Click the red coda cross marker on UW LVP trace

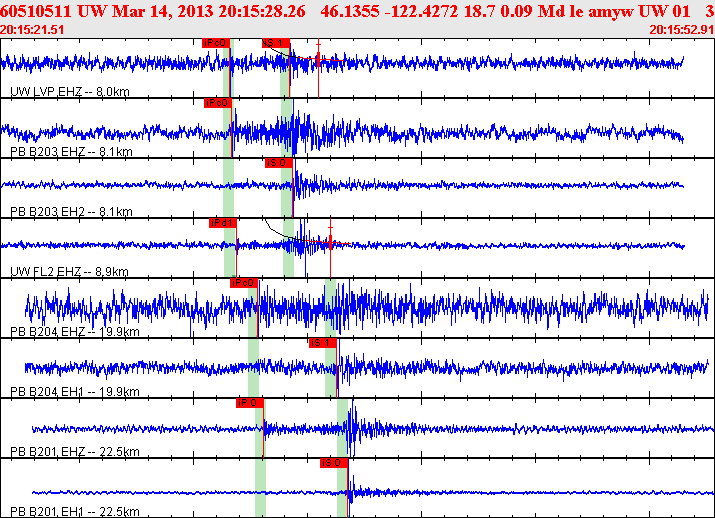[318, 59]
